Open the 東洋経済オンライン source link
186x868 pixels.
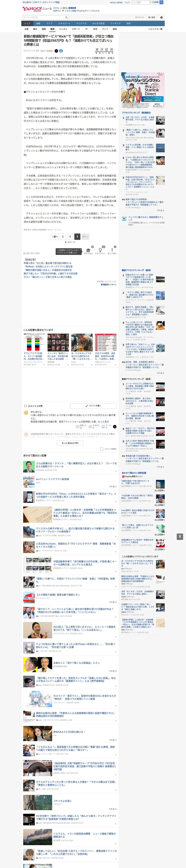(x=108, y=285)
